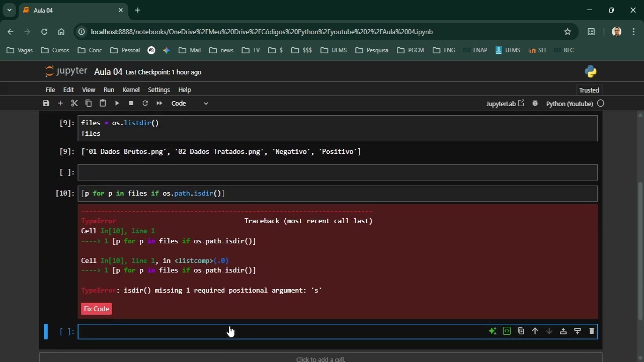Click the localhost address bar URL
This screenshot has height=362, width=644.
tap(262, 32)
